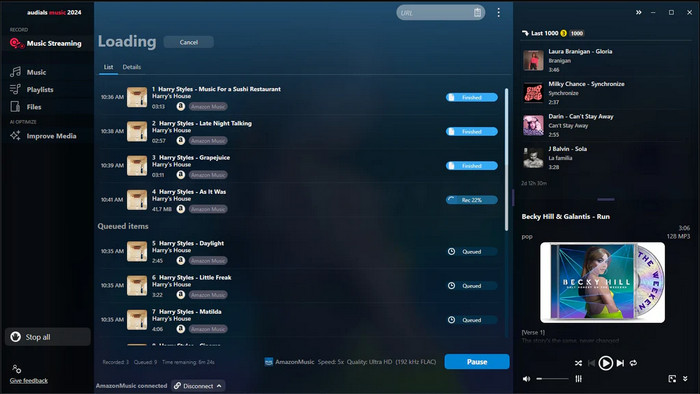
Task: Switch to the Details tab
Action: [x=132, y=67]
